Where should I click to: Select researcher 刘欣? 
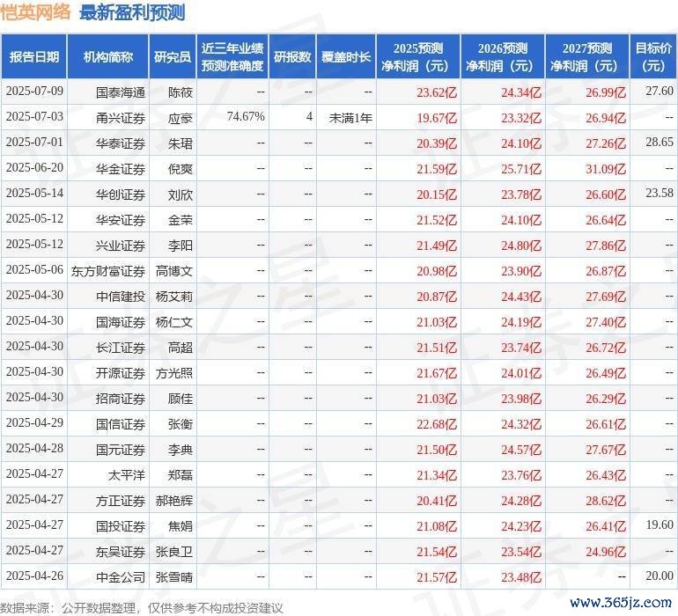click(x=181, y=194)
